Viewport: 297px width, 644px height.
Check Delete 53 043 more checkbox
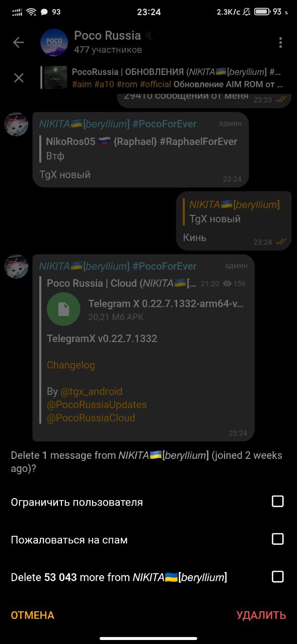click(278, 577)
